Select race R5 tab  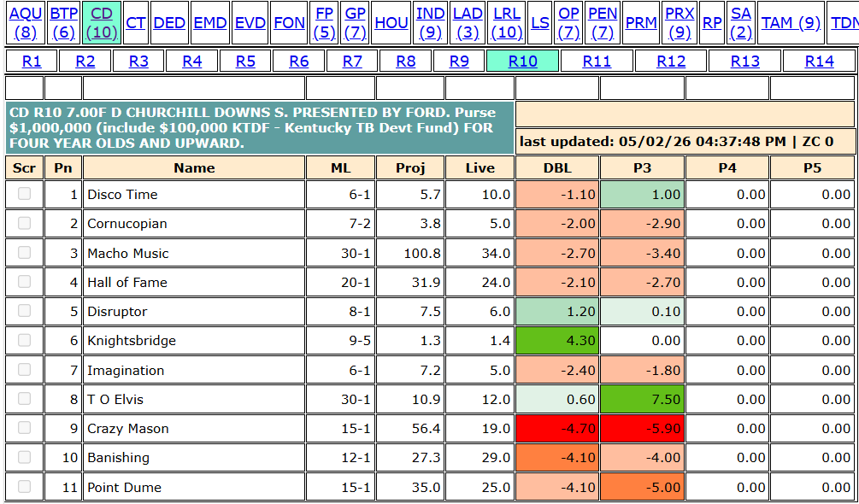tap(245, 61)
